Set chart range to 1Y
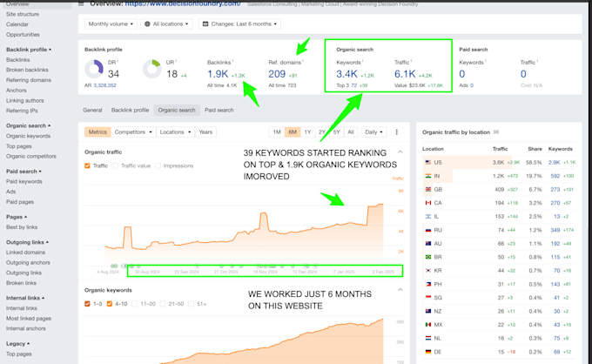Screen dimensions: 592x364 307,132
